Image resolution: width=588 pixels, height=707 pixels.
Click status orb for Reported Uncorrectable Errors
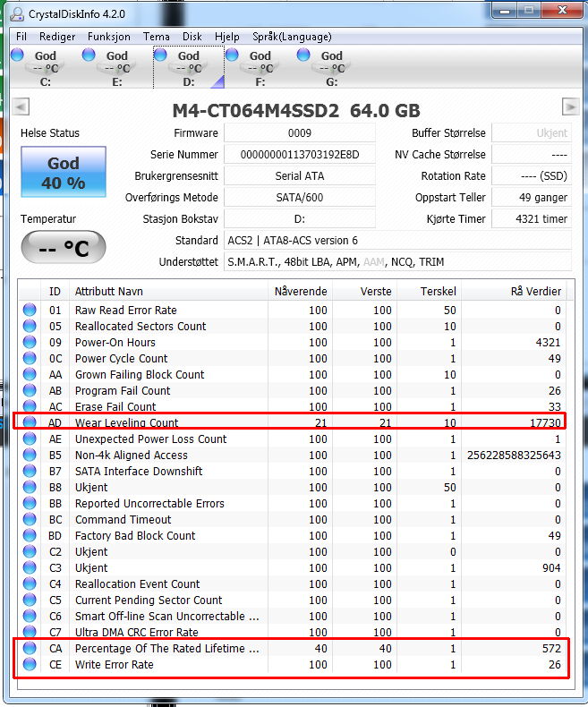(x=30, y=503)
